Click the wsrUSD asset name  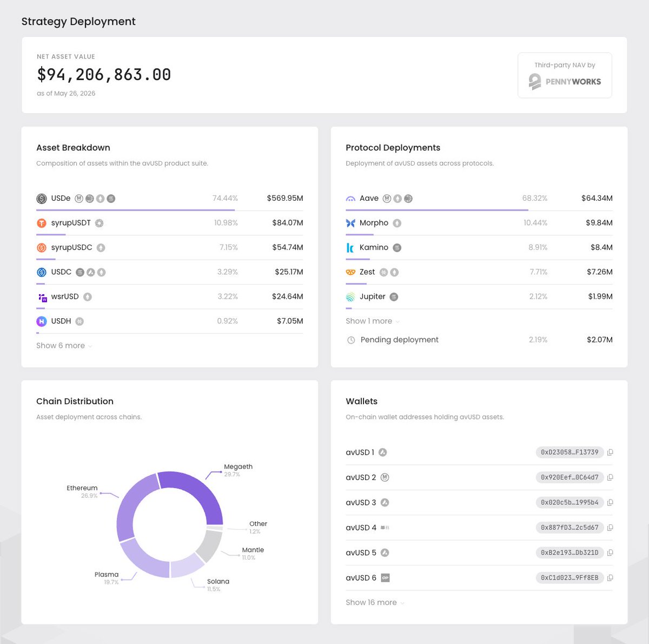(x=65, y=297)
